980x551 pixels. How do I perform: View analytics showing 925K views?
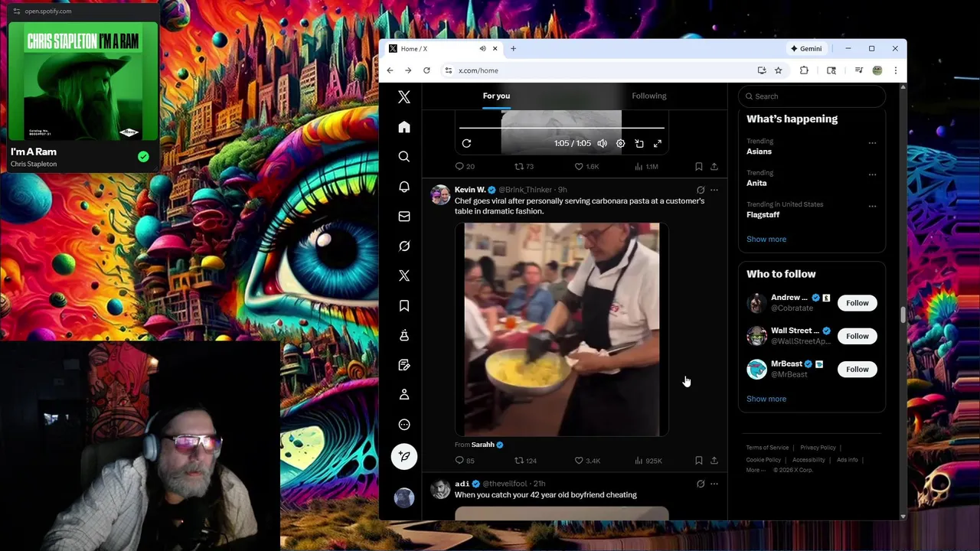tap(648, 461)
